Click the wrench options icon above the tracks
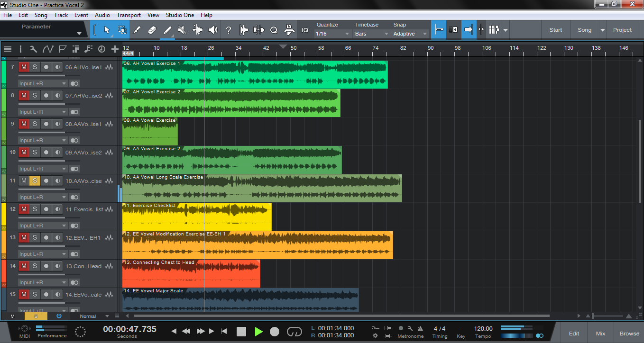This screenshot has width=644, height=343. pos(33,49)
